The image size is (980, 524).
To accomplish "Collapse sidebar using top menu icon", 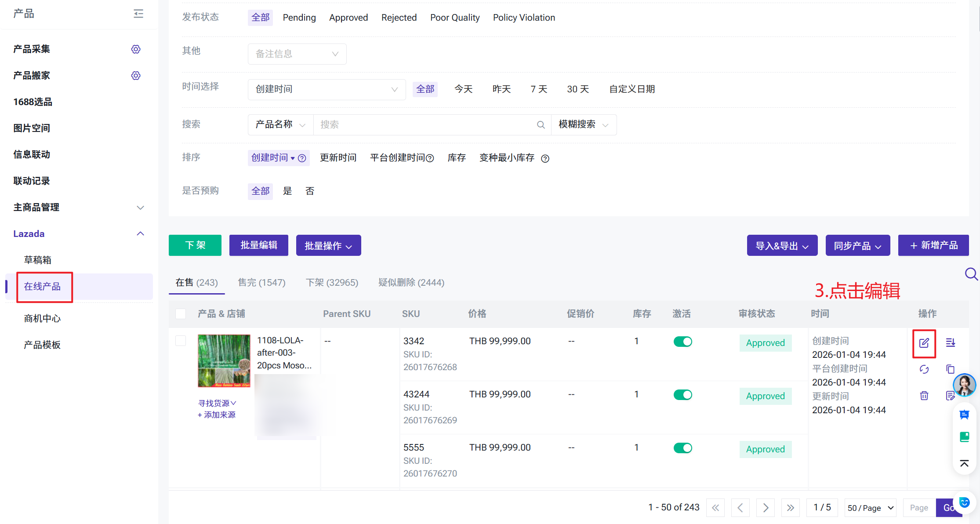I will pos(138,14).
